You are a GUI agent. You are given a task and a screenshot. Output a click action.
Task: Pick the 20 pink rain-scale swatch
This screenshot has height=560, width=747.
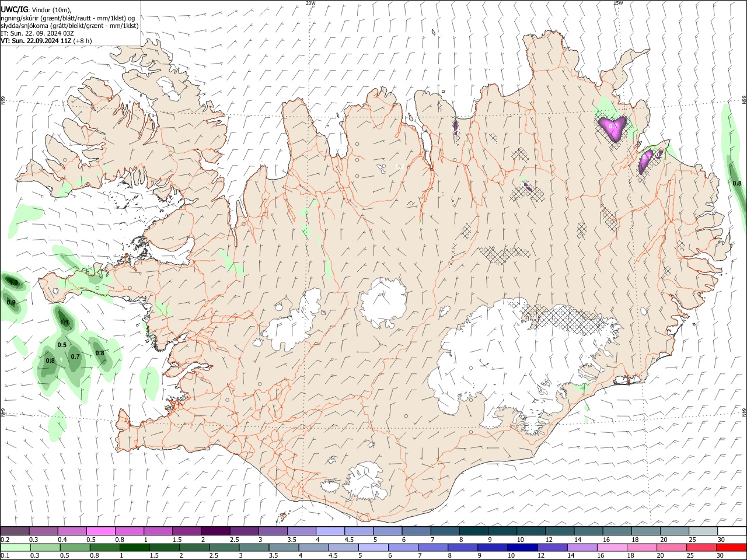point(672,547)
